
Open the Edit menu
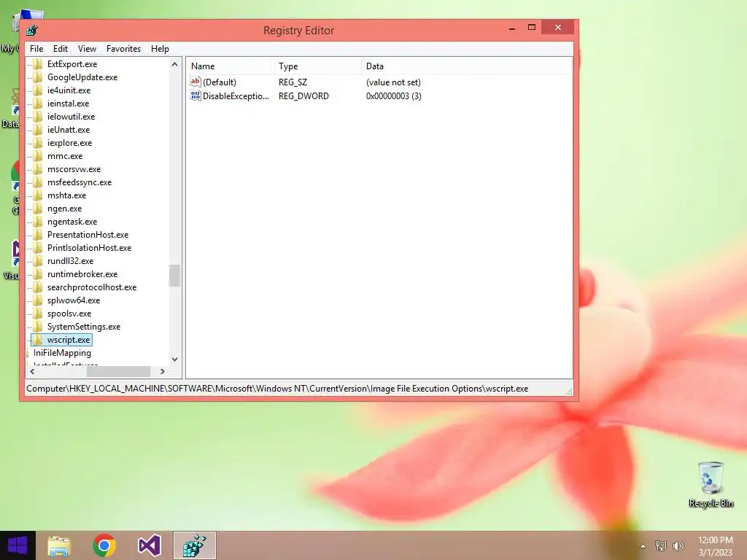(x=60, y=49)
